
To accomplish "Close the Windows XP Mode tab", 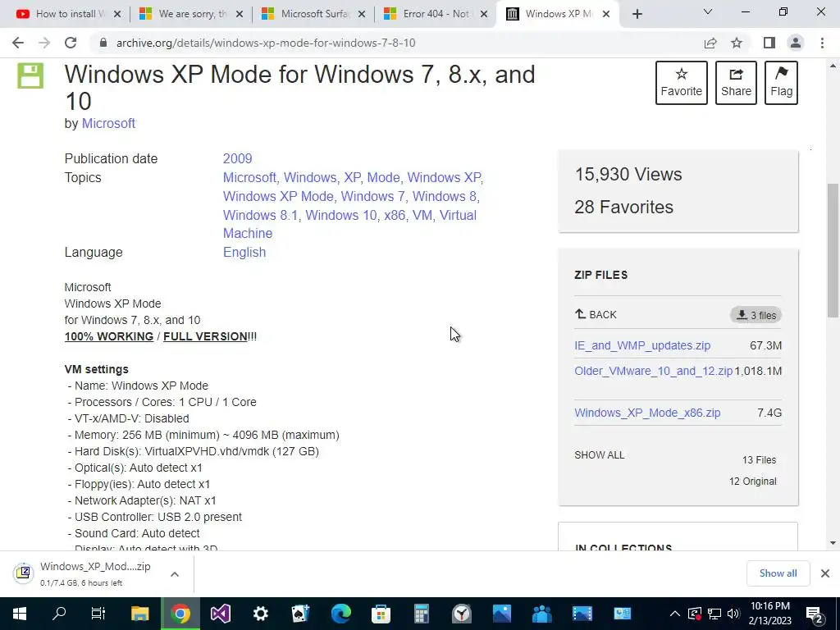I will pyautogui.click(x=606, y=14).
